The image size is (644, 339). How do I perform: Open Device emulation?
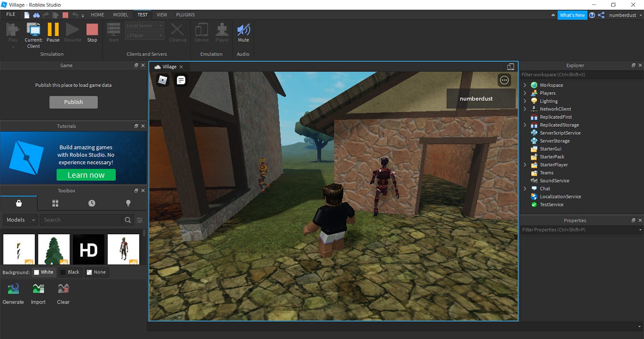(202, 33)
